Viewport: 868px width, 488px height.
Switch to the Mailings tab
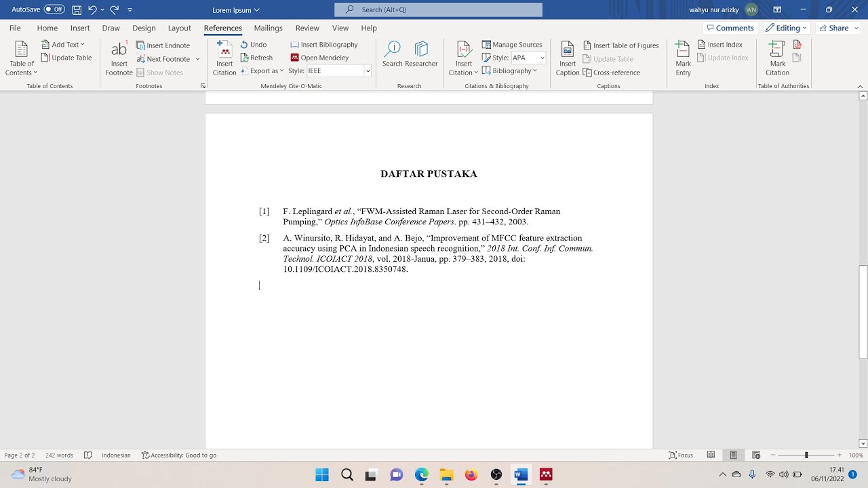[x=268, y=28]
